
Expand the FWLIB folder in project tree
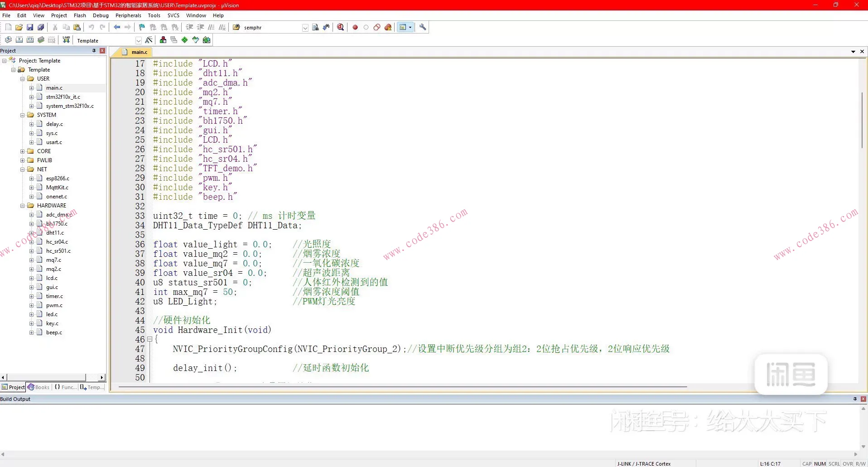point(22,160)
